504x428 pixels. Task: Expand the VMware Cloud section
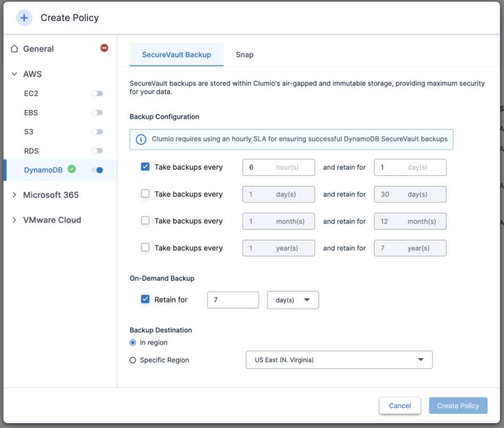tap(14, 220)
